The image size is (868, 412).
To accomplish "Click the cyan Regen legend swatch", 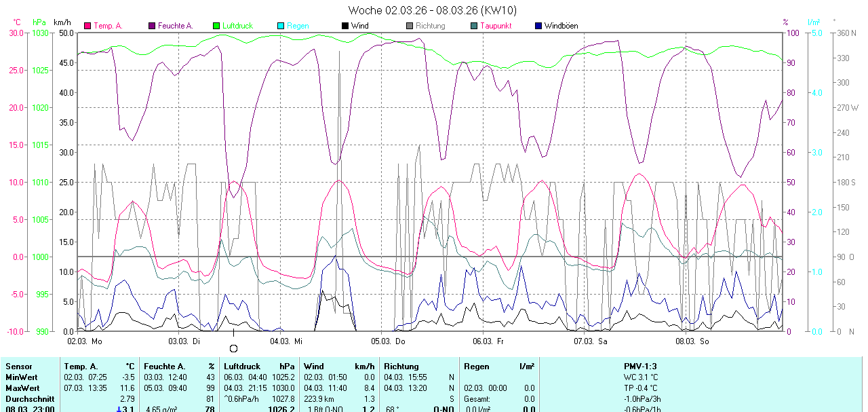I will pyautogui.click(x=281, y=26).
